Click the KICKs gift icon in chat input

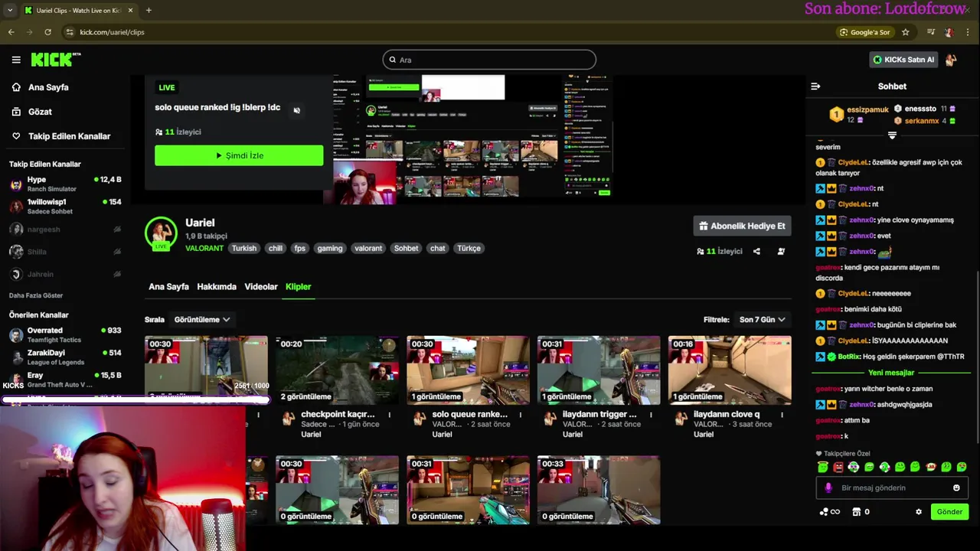pyautogui.click(x=828, y=487)
